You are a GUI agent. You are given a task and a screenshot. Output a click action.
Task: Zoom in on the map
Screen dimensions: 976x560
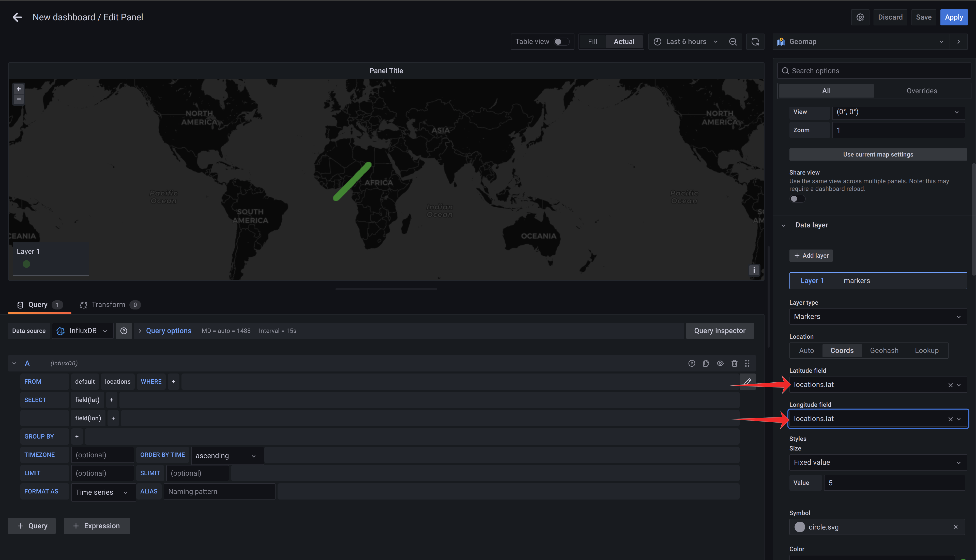(x=18, y=88)
